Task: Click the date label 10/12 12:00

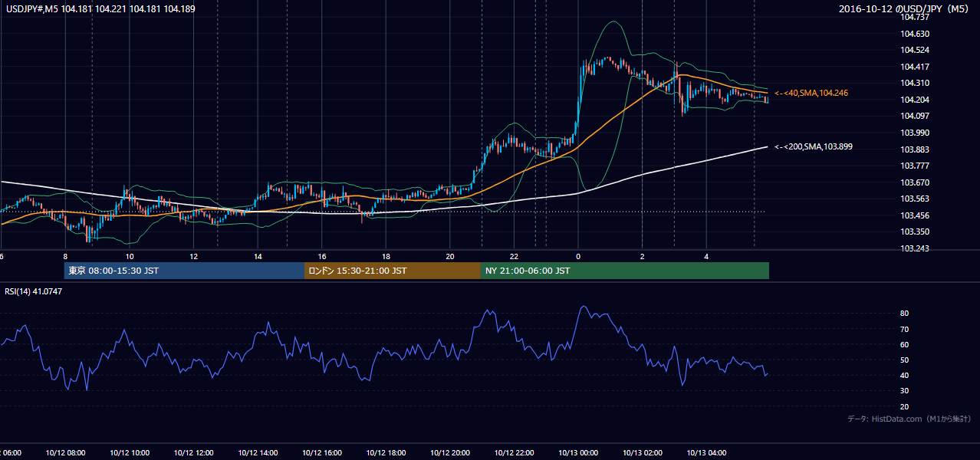Action: (x=193, y=453)
